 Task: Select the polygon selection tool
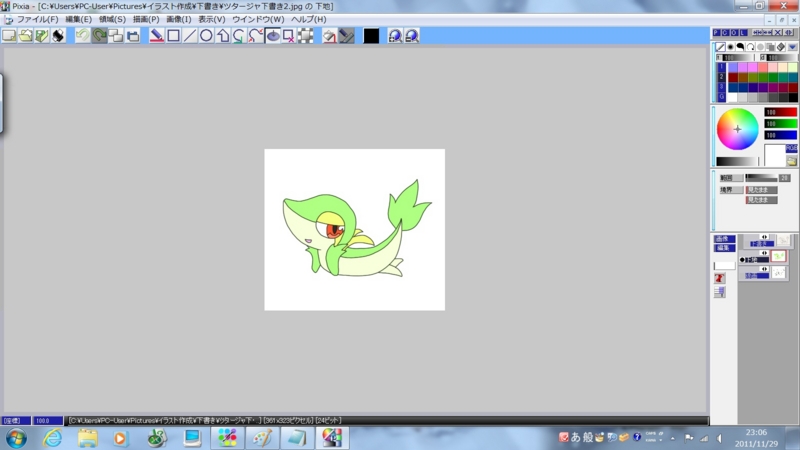[223, 35]
